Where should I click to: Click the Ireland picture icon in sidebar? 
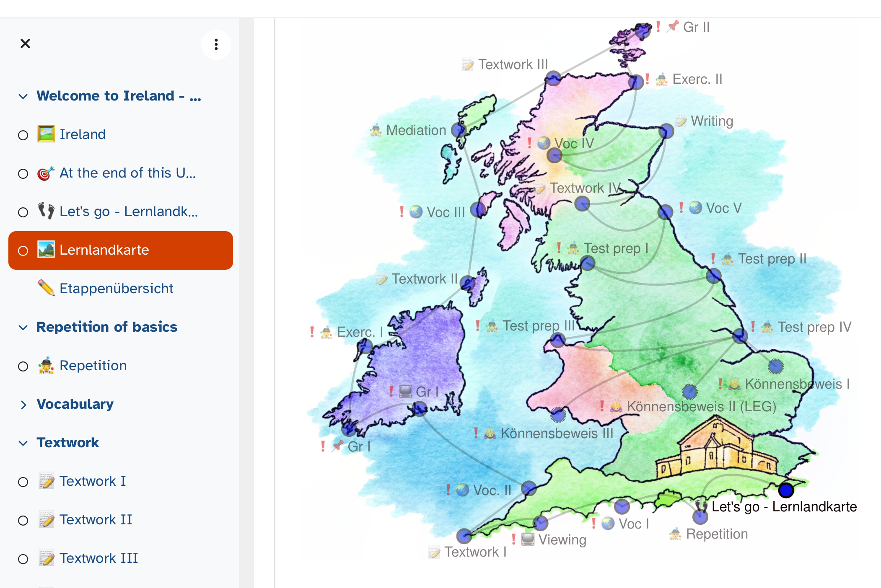coord(46,134)
